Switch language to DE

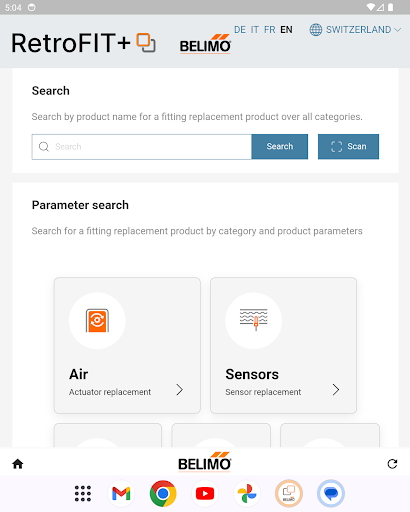(240, 30)
